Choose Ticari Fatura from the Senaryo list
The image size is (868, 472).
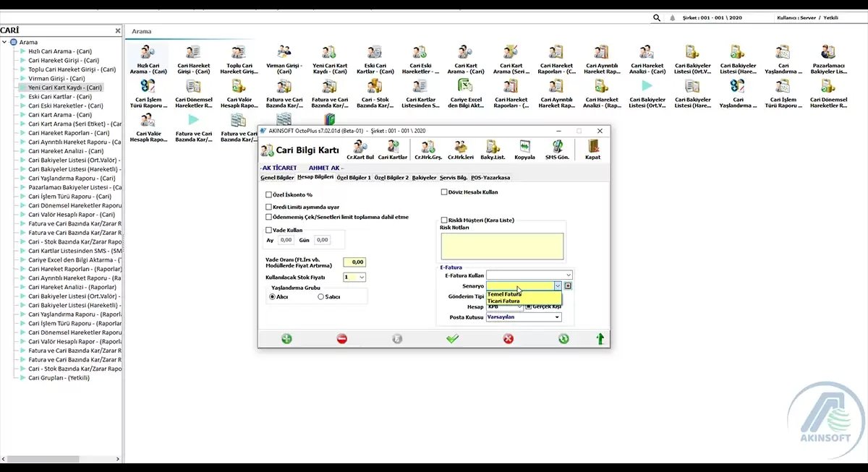coord(504,301)
